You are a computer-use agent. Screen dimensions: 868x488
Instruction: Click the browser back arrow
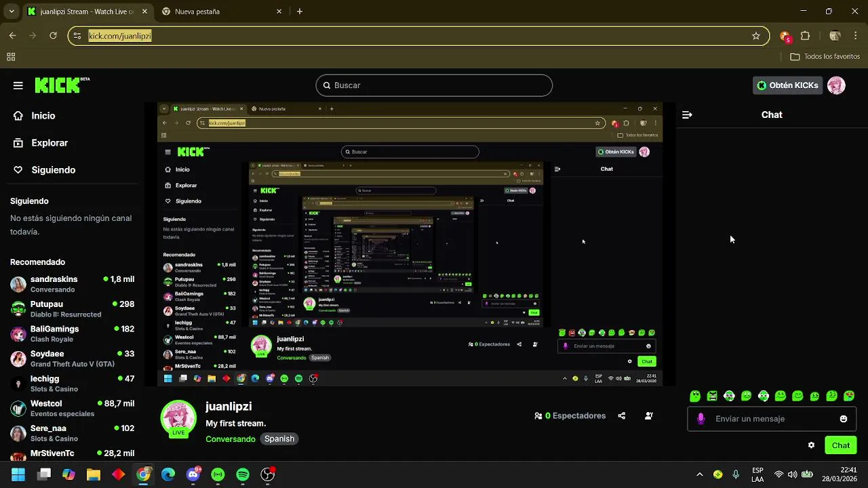click(x=12, y=36)
